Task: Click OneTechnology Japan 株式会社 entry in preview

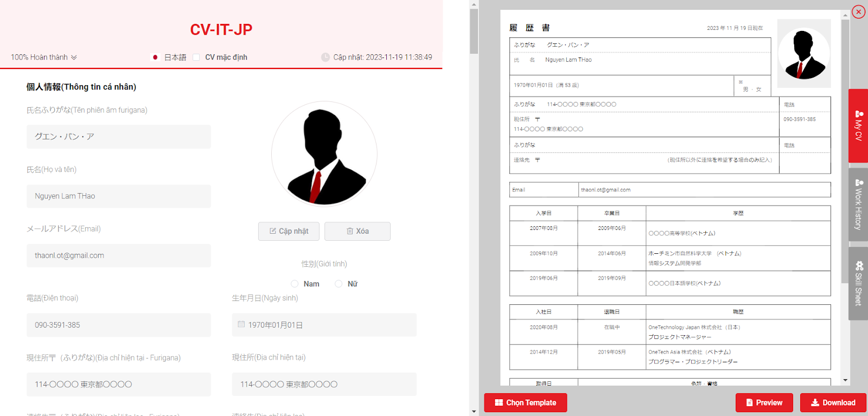Action: point(694,327)
